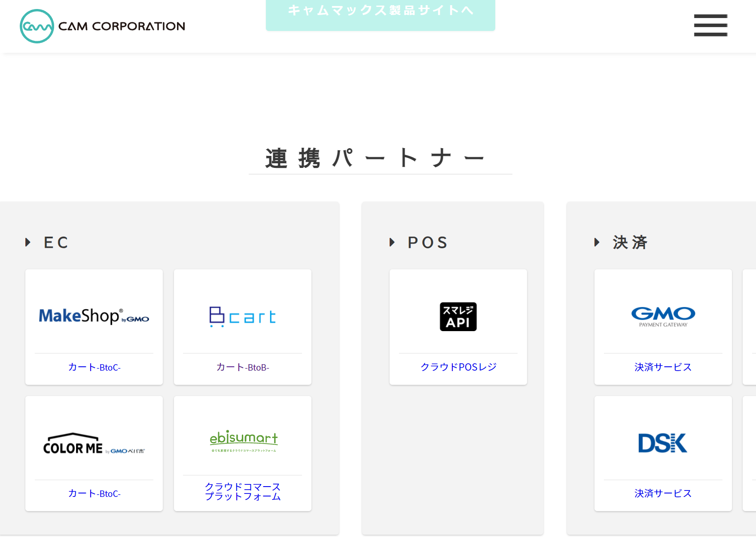The width and height of the screenshot is (756, 545).
Task: Click the EC section heading
Action: (56, 243)
